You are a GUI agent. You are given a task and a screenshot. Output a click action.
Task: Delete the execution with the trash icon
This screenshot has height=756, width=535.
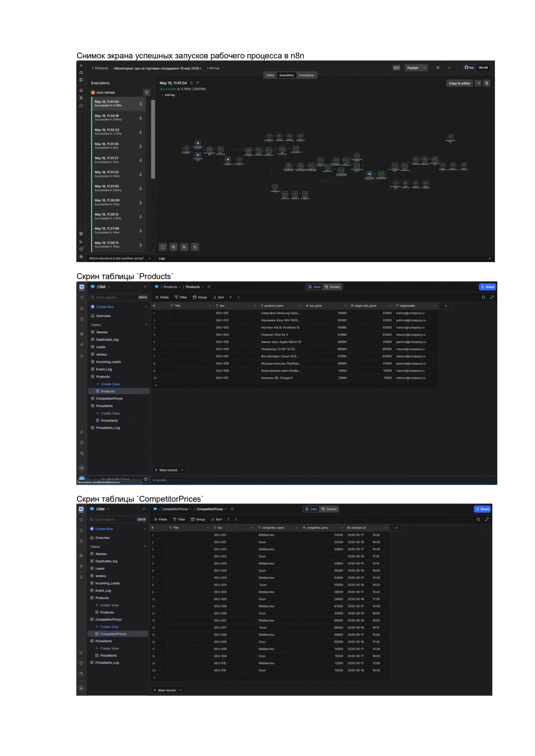[487, 83]
